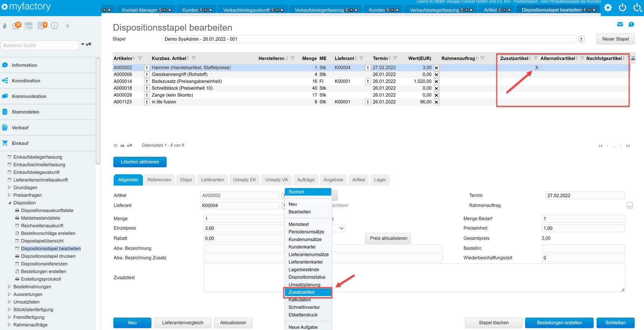Click the refresh icon below the table
The width and height of the screenshot is (644, 330).
[x=116, y=145]
